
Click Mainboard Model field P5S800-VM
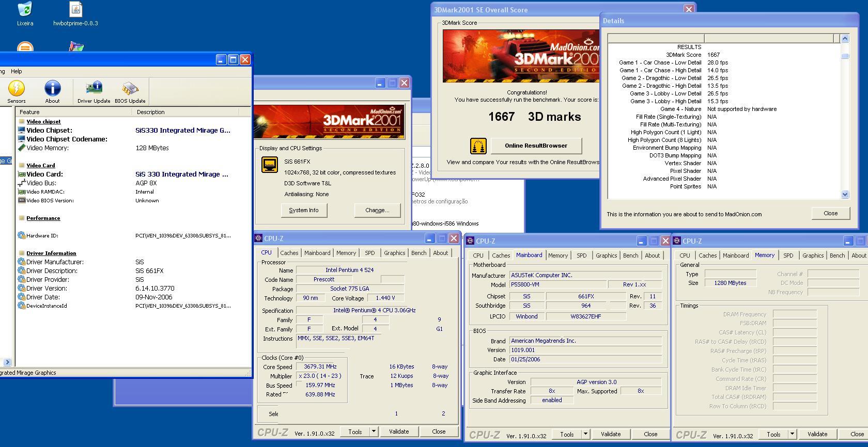coord(557,284)
